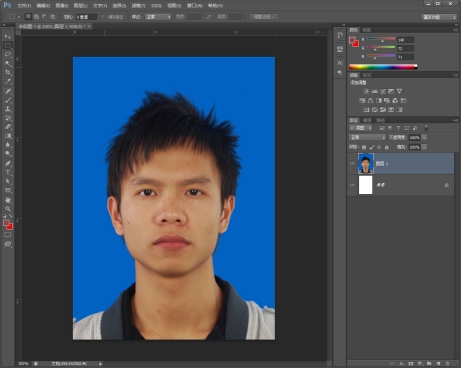
Task: Select the Lasso tool
Action: coord(8,54)
